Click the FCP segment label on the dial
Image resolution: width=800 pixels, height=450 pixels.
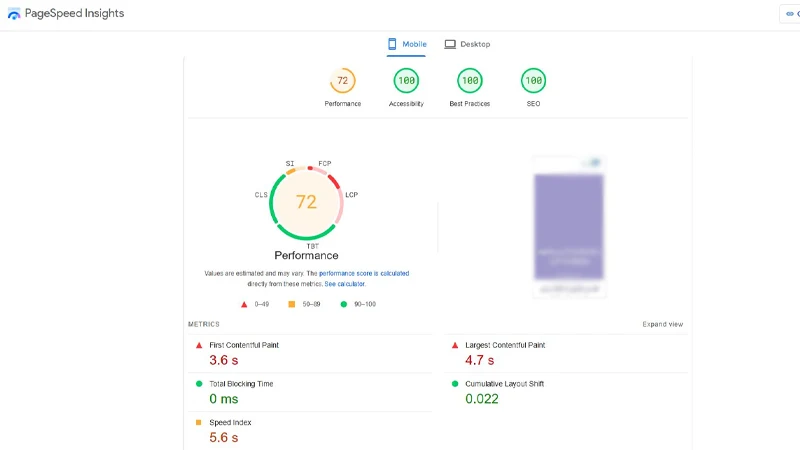pyautogui.click(x=325, y=164)
